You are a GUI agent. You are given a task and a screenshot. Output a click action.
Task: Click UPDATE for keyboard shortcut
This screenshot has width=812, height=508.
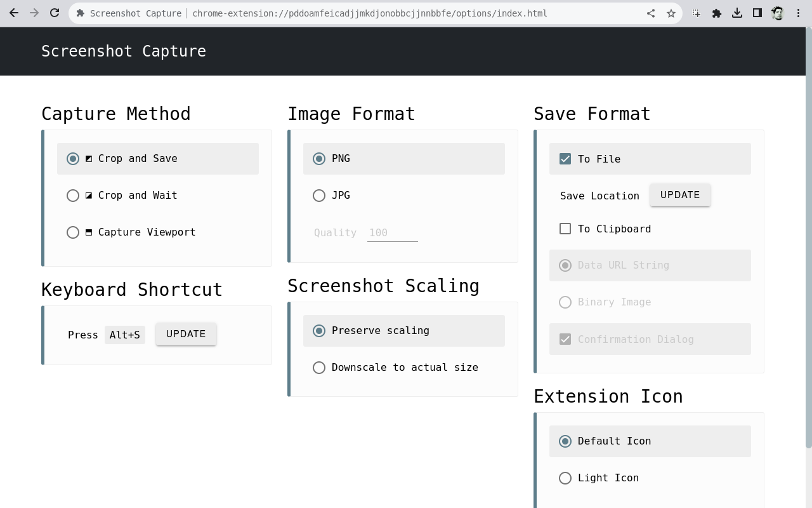click(186, 334)
